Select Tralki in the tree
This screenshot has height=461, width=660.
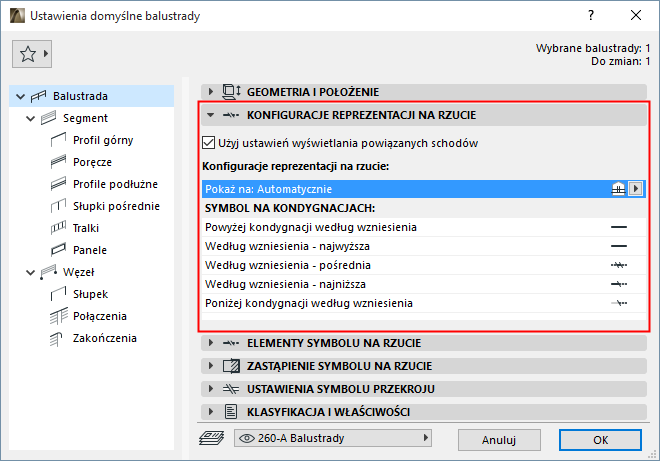point(86,228)
